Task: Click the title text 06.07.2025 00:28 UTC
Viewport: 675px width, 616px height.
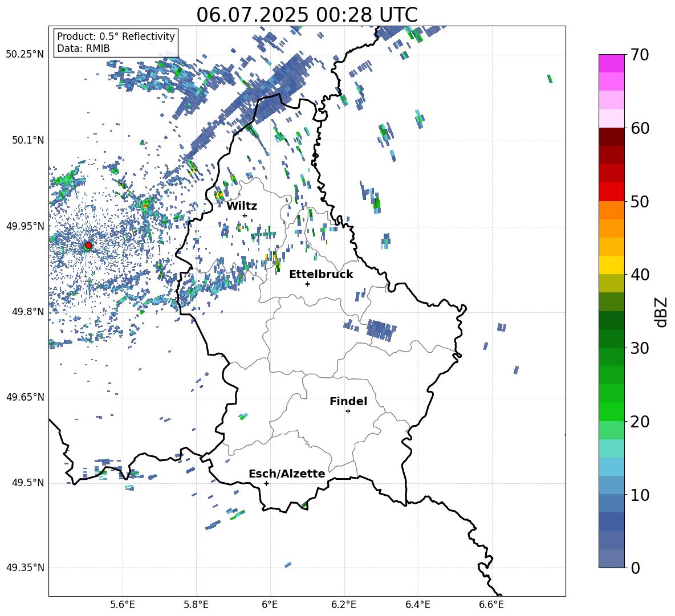Action: (307, 15)
